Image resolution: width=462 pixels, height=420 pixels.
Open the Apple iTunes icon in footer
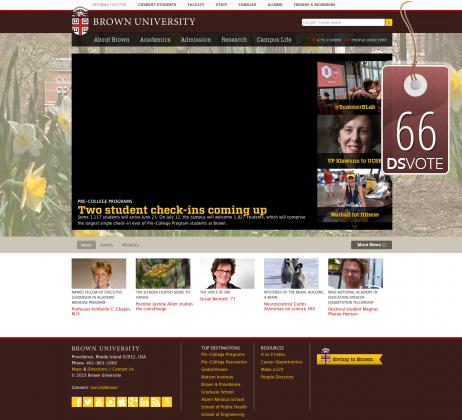122,402
